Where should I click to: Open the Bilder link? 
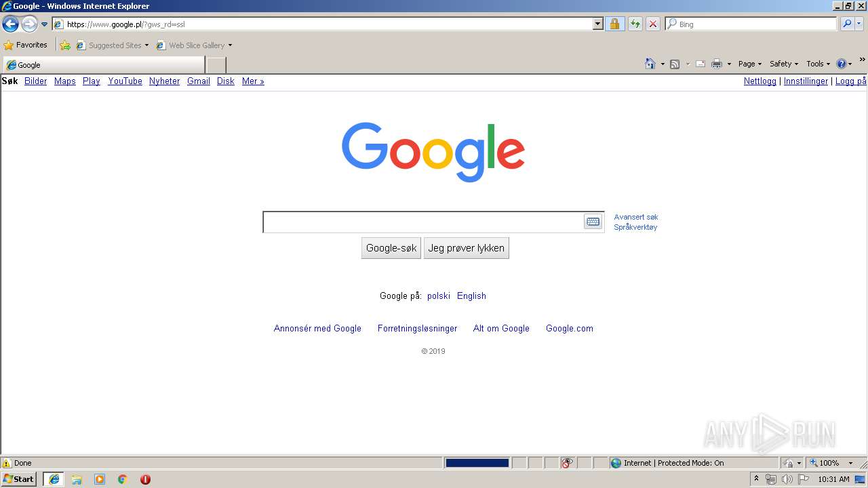[x=36, y=81]
